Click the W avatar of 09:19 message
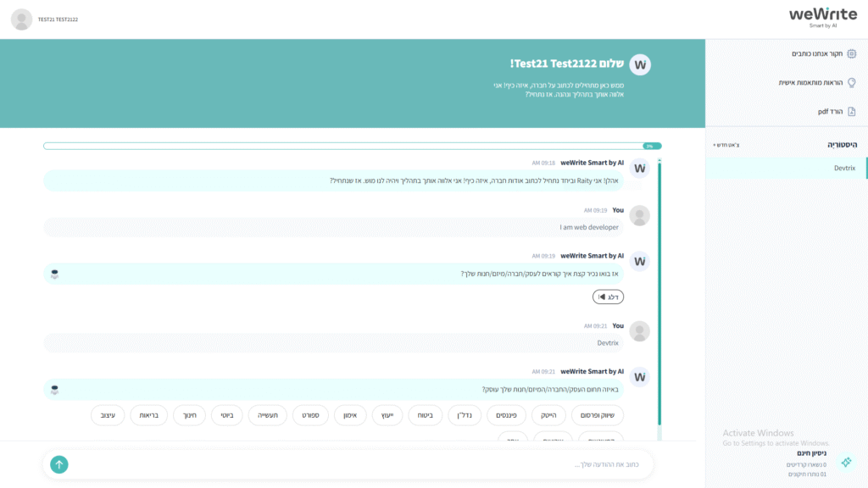868x488 pixels. coord(640,262)
